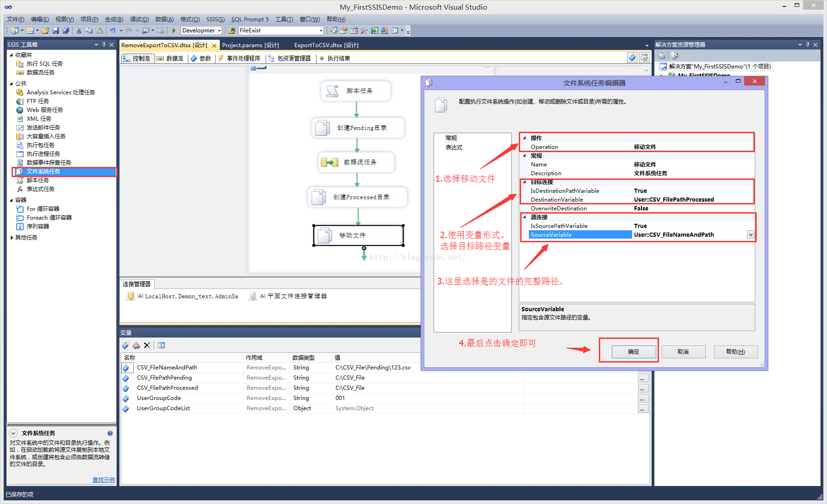Viewport: 827px width, 504px height.
Task: Switch to 执行结果 designer tab
Action: click(x=335, y=58)
